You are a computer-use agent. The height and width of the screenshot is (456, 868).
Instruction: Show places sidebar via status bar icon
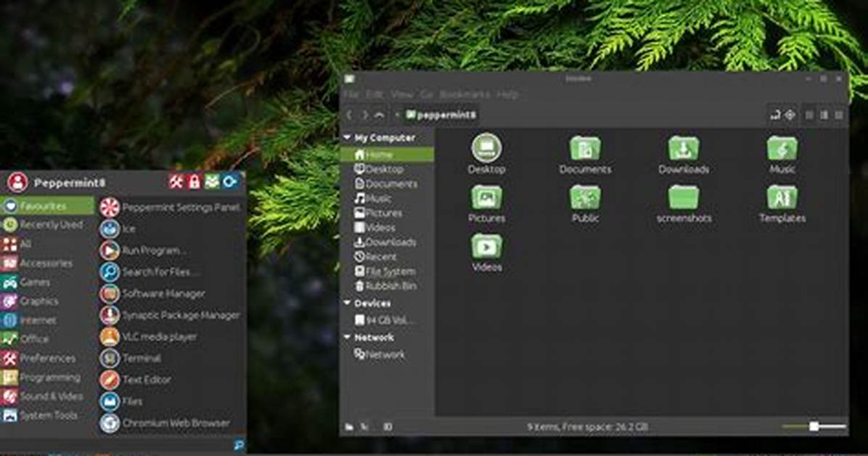(x=349, y=427)
